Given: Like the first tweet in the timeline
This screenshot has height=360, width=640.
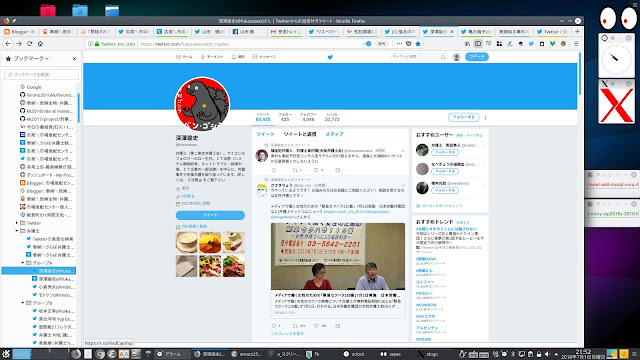Looking at the screenshot, I should 316,170.
